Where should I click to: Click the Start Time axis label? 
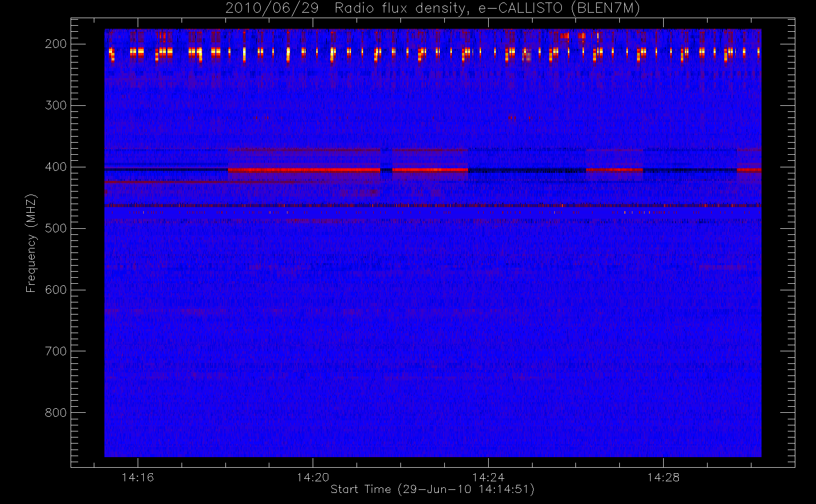pyautogui.click(x=432, y=489)
